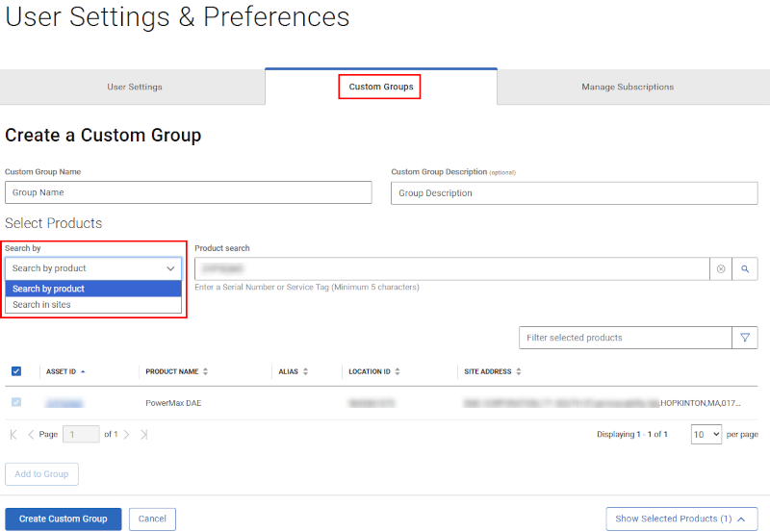Image resolution: width=770 pixels, height=532 pixels.
Task: Go to next page chevron
Action: 126,435
